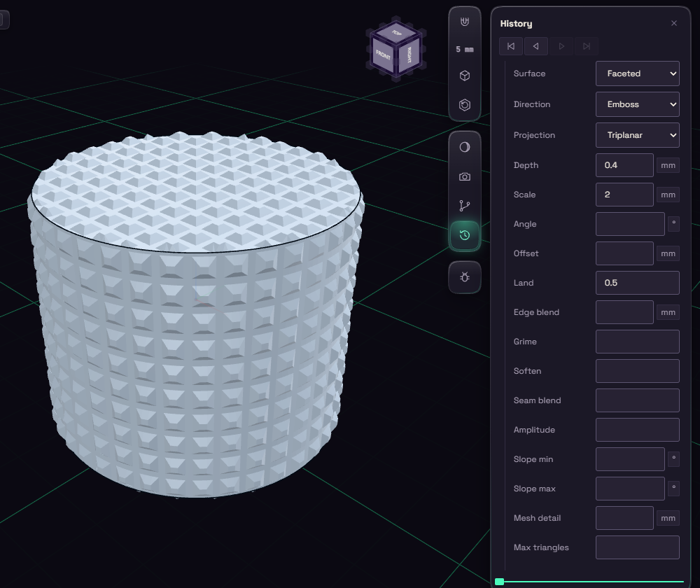This screenshot has height=588, width=700.
Task: Click the degree unit beside Slope min
Action: pos(673,459)
